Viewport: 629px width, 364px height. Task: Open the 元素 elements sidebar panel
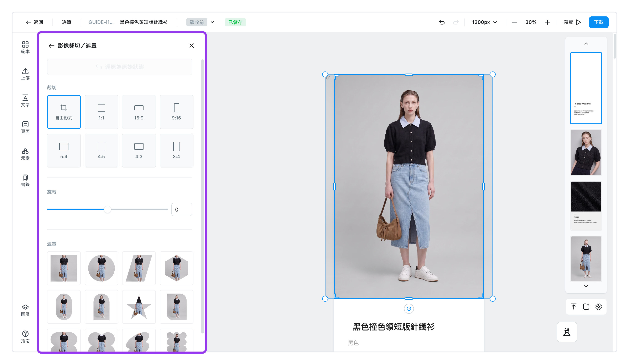25,154
